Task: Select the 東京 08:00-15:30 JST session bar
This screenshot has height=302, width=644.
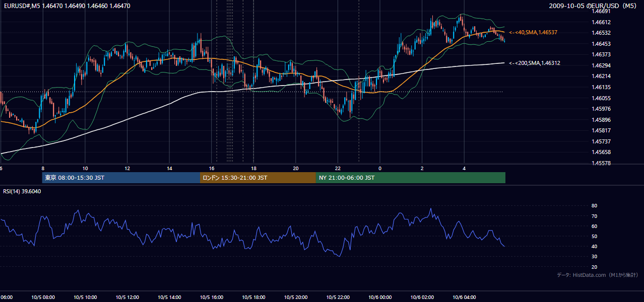Action: pos(121,178)
